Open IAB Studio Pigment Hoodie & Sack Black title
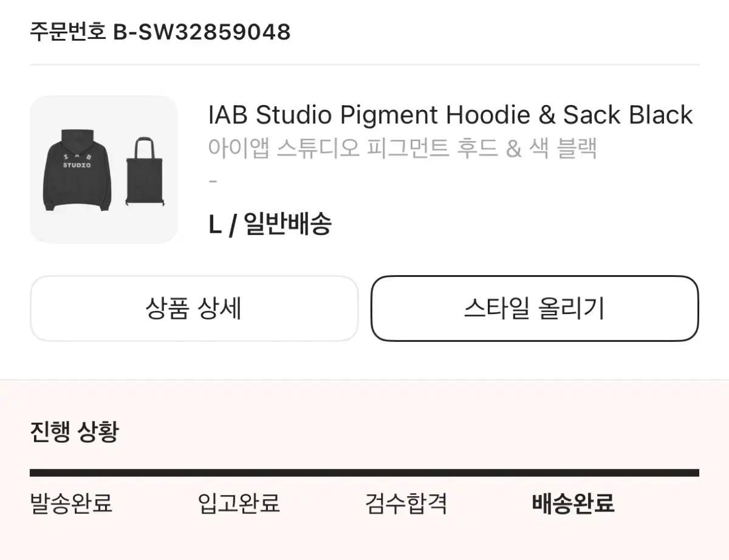This screenshot has height=560, width=729. click(450, 114)
